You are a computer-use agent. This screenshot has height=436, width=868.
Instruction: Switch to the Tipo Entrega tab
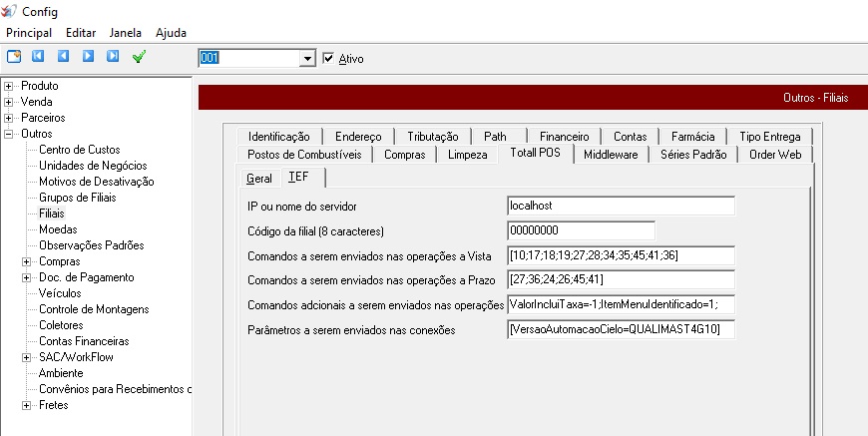click(769, 137)
